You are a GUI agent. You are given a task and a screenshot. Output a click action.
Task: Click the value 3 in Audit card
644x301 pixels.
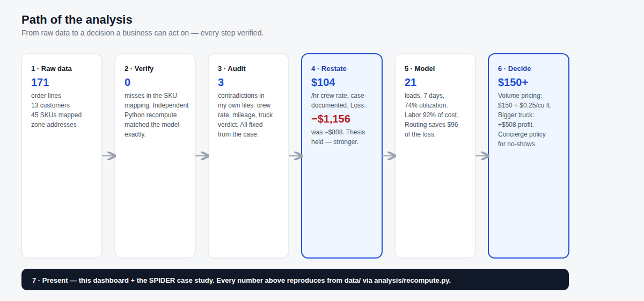coord(221,82)
